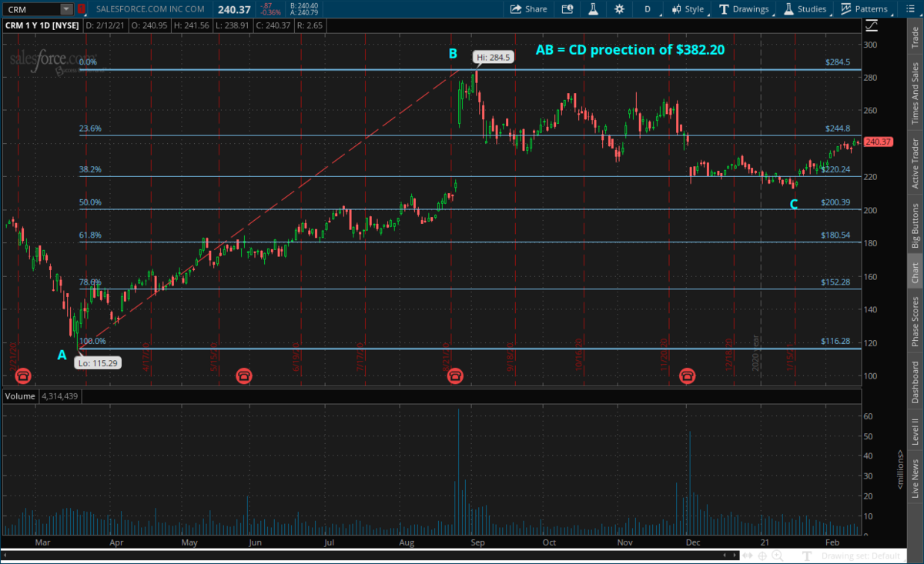This screenshot has height=564, width=924.
Task: Open the Times And Sales side tab
Action: tap(915, 92)
